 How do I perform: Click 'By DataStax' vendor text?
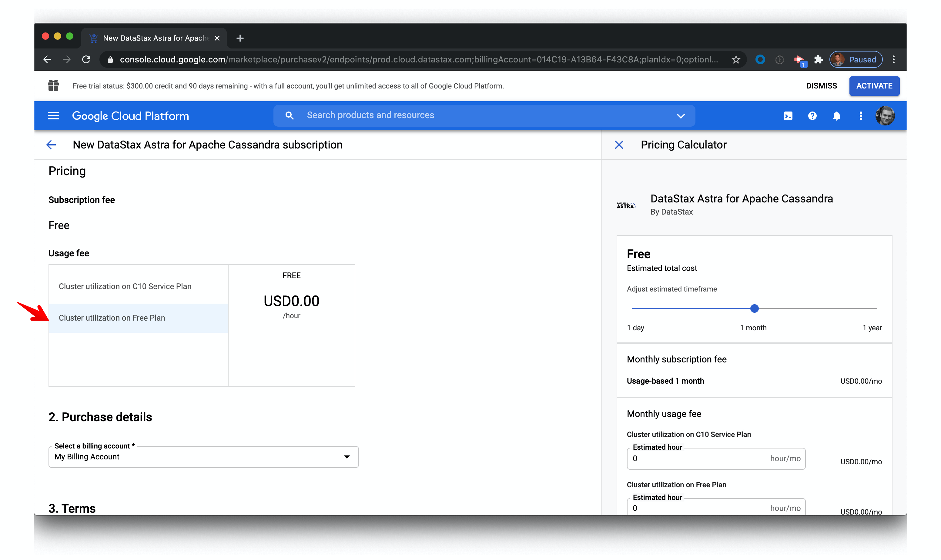pos(671,212)
